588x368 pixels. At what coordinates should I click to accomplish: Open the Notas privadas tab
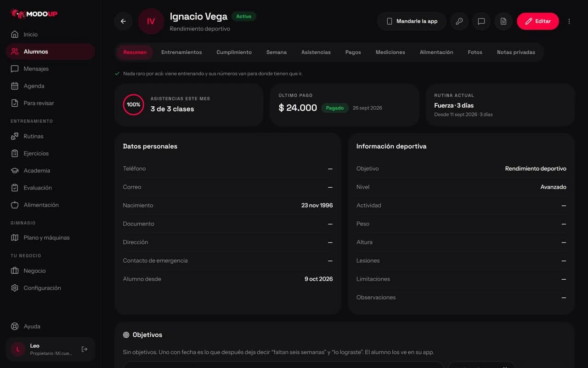click(x=516, y=52)
